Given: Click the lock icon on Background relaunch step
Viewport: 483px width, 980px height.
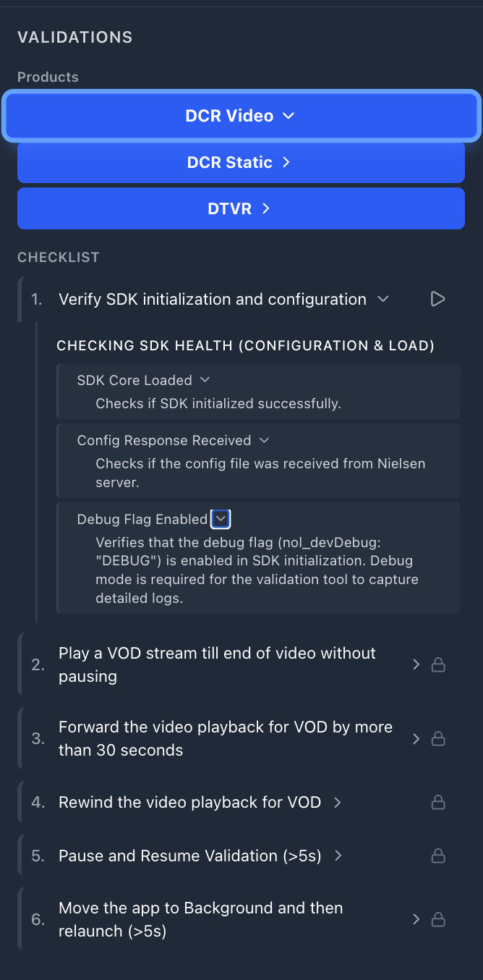Looking at the screenshot, I should (438, 919).
